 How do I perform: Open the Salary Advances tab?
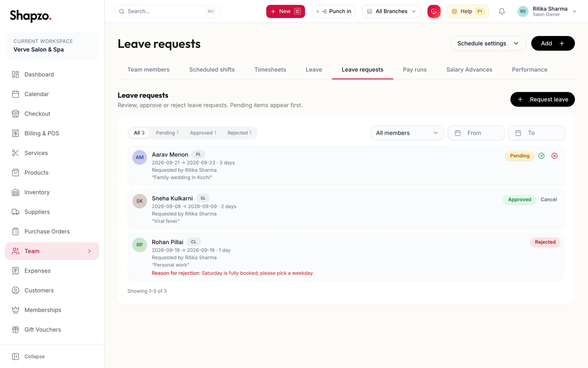coord(469,69)
